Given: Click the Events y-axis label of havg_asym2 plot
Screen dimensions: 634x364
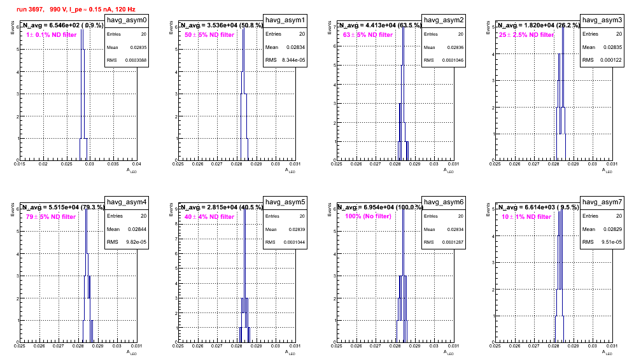Looking at the screenshot, I should pyautogui.click(x=330, y=27).
